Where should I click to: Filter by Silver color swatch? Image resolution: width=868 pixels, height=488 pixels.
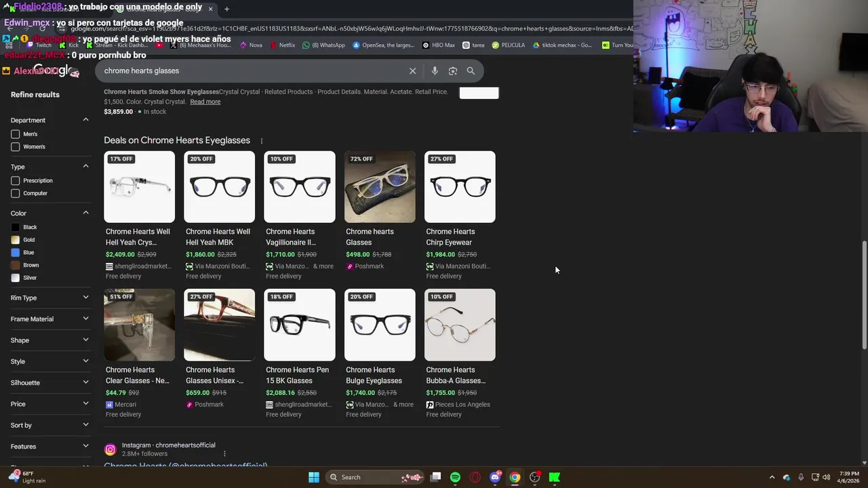coord(16,278)
